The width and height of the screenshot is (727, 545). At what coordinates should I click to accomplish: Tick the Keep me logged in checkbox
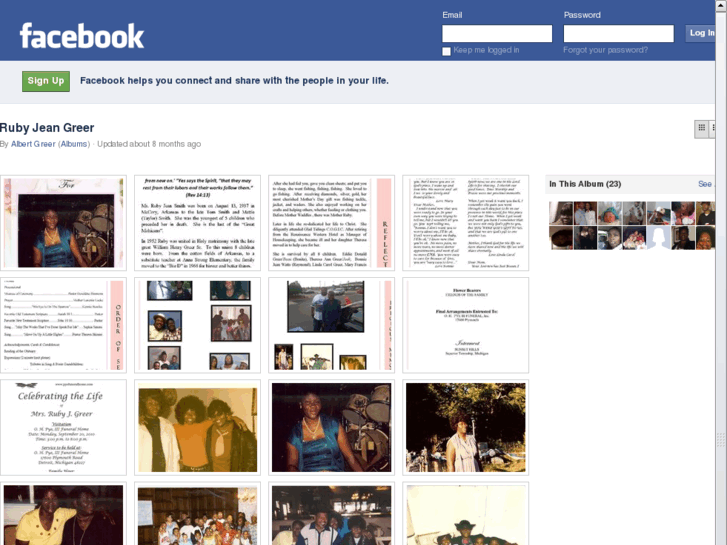click(x=446, y=51)
